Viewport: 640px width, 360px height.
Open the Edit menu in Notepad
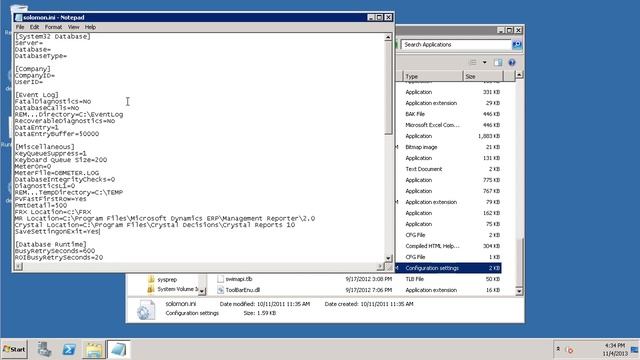34,27
